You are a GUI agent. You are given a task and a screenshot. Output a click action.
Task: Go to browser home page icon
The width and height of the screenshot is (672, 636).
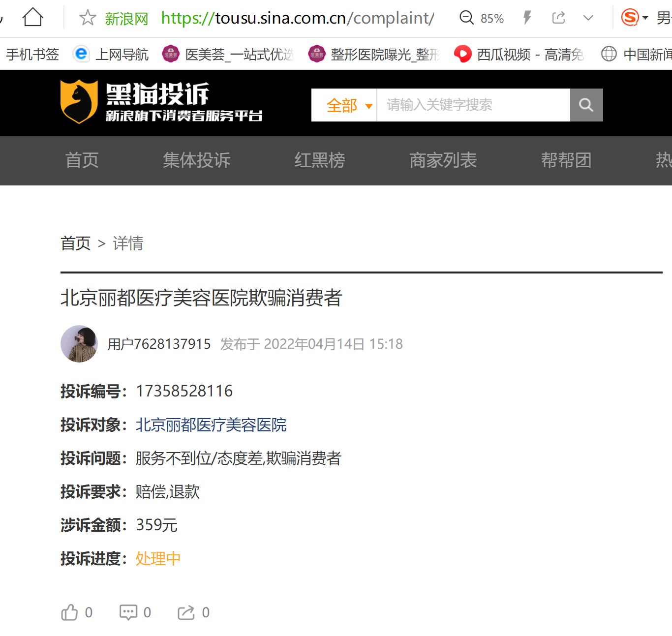click(33, 17)
